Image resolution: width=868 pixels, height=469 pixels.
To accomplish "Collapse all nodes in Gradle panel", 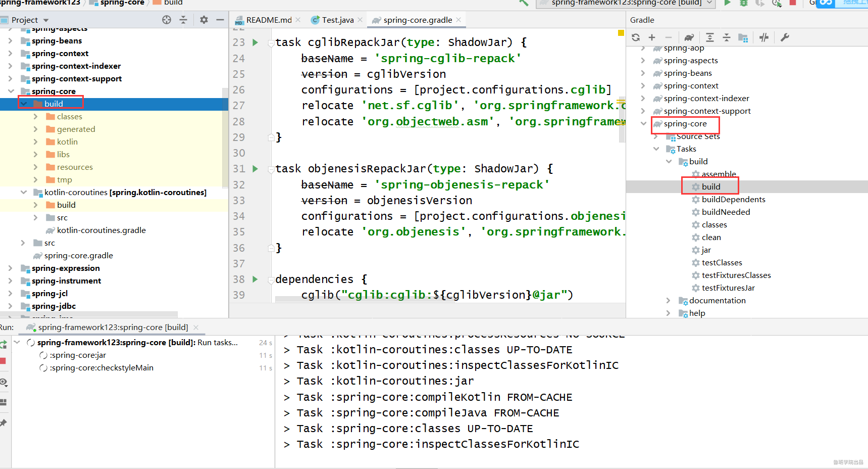I will coord(727,37).
